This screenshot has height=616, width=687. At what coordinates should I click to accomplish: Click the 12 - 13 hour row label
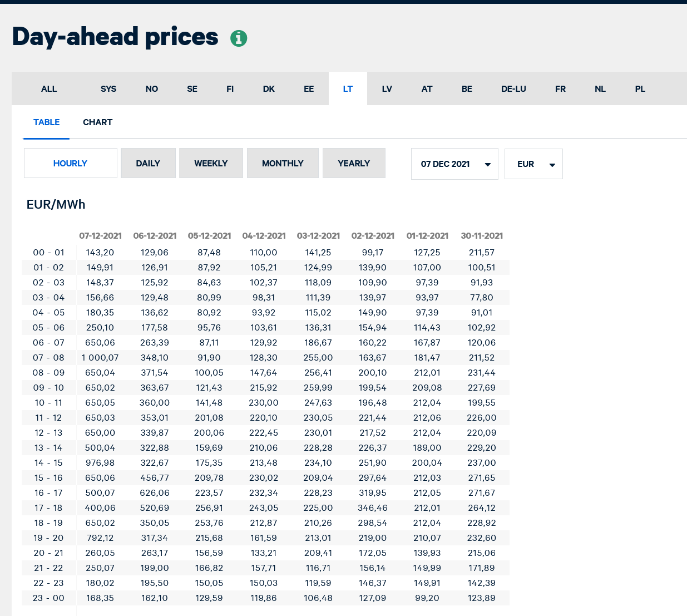pos(48,433)
